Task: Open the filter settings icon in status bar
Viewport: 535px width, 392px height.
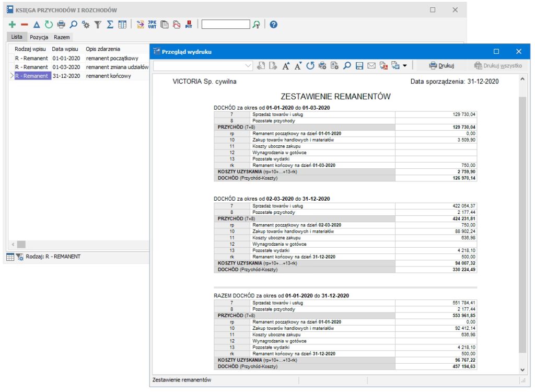Action: tap(20, 257)
